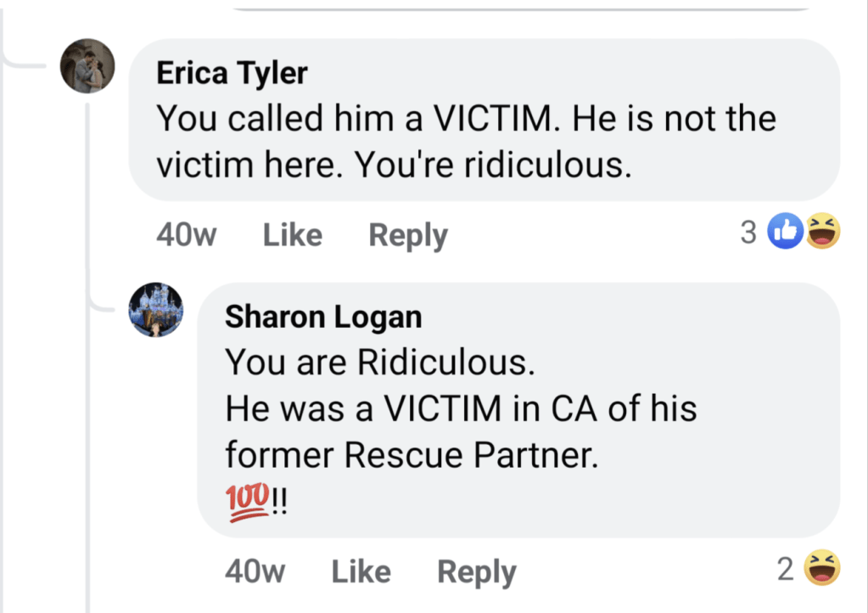Like Erica Tyler's comment
The image size is (868, 613).
292,234
